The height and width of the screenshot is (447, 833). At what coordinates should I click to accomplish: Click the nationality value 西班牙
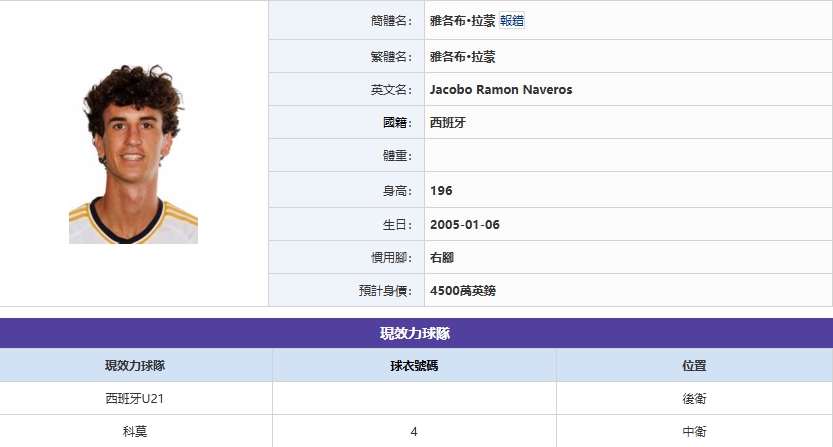447,123
